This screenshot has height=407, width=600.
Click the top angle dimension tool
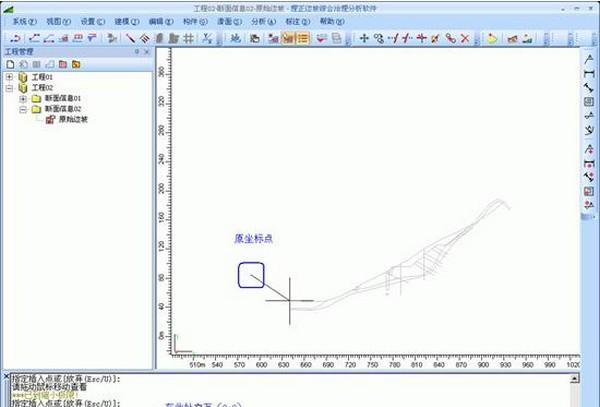[589, 59]
